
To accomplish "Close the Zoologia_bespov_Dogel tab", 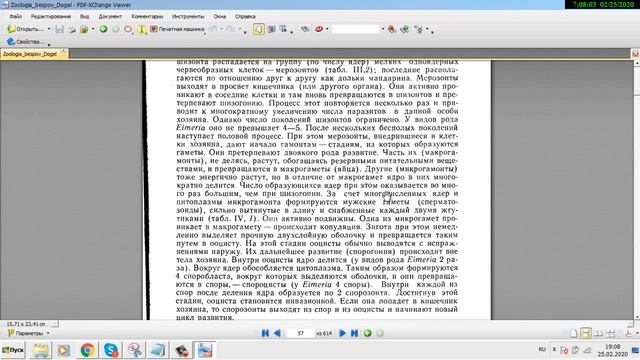I will point(64,52).
